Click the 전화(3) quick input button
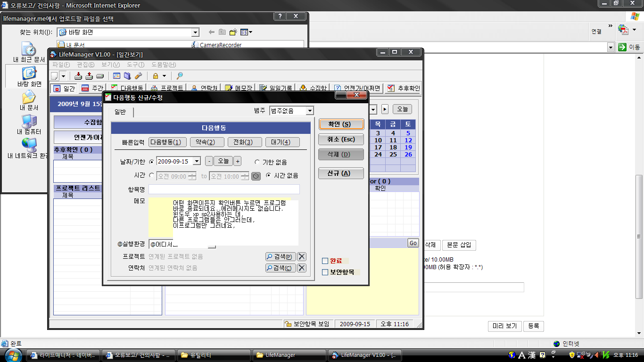 click(x=245, y=142)
